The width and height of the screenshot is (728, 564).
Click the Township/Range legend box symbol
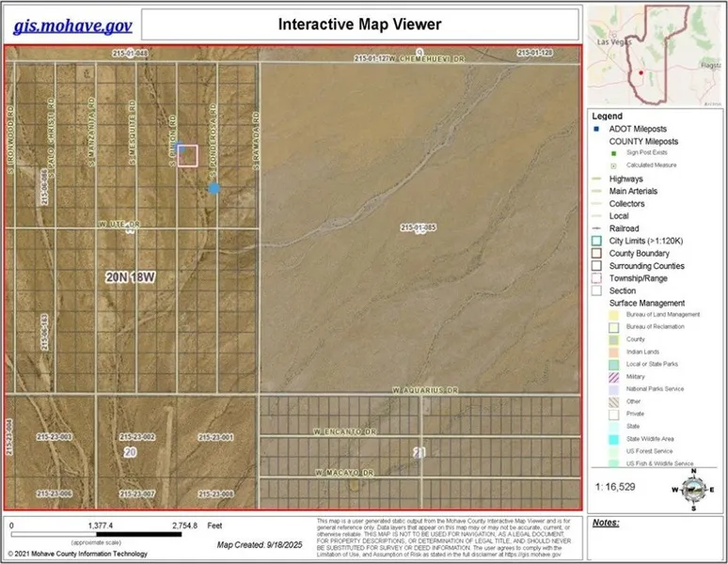point(596,278)
